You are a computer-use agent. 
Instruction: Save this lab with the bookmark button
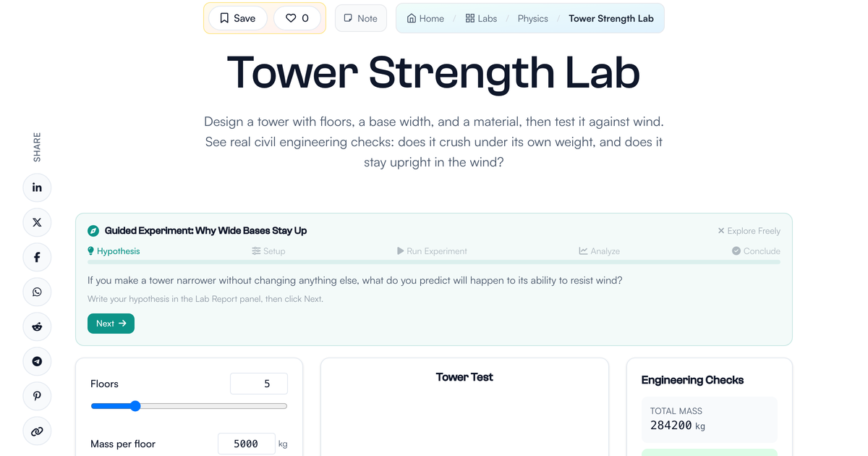coord(238,18)
